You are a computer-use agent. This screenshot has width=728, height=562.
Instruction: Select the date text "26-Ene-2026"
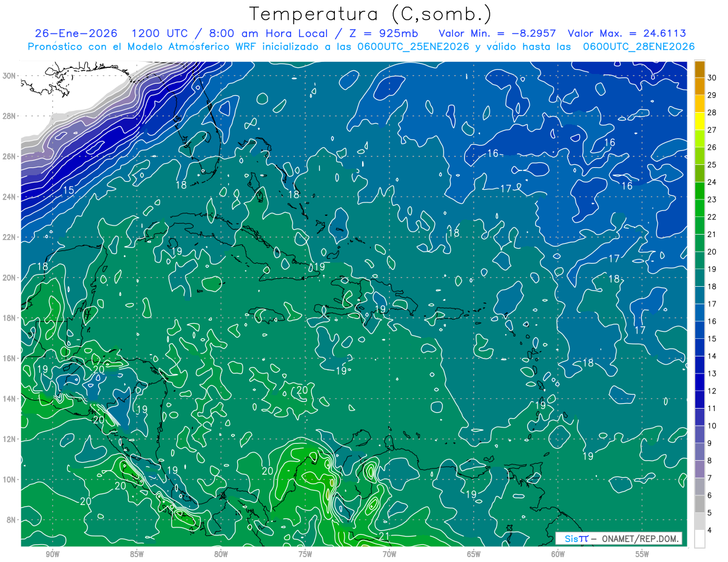point(77,33)
